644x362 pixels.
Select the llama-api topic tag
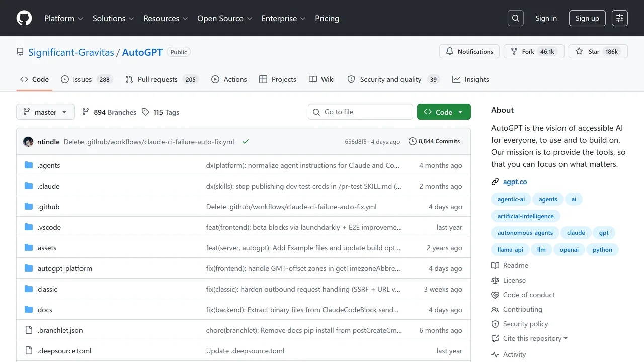point(510,250)
